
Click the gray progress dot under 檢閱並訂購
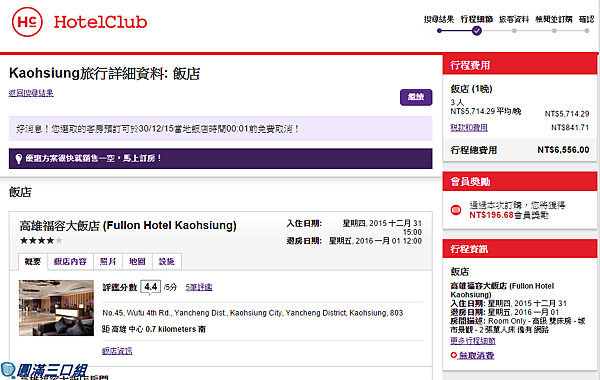[x=554, y=31]
